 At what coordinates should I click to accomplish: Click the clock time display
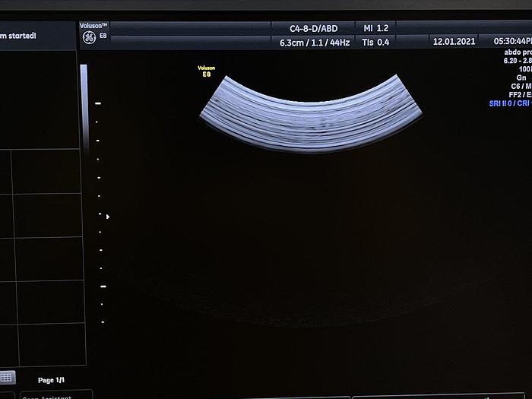click(512, 42)
